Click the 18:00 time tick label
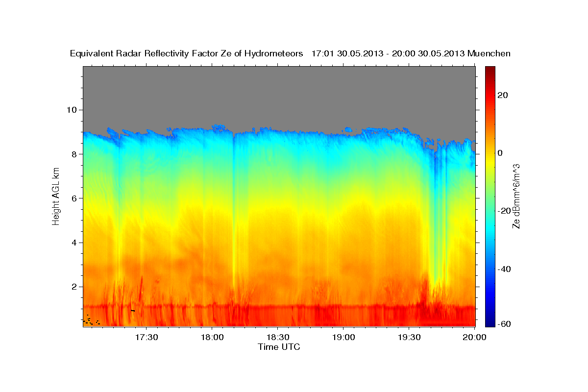 212,338
